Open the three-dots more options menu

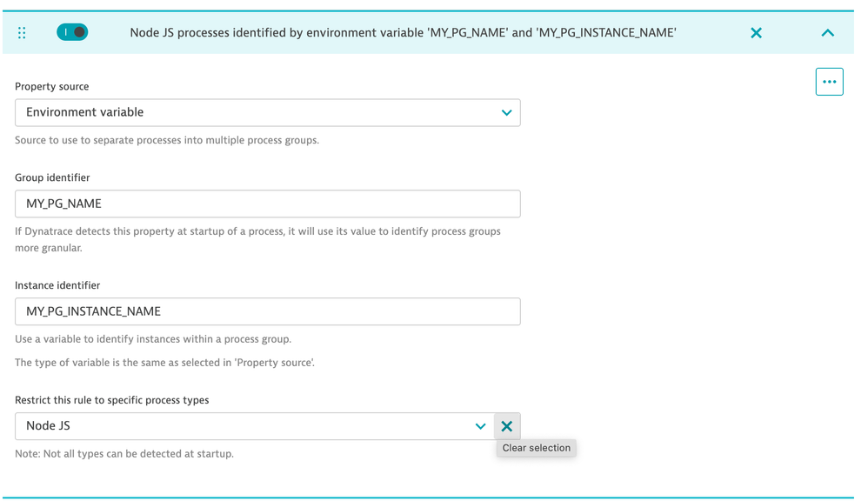tap(829, 82)
